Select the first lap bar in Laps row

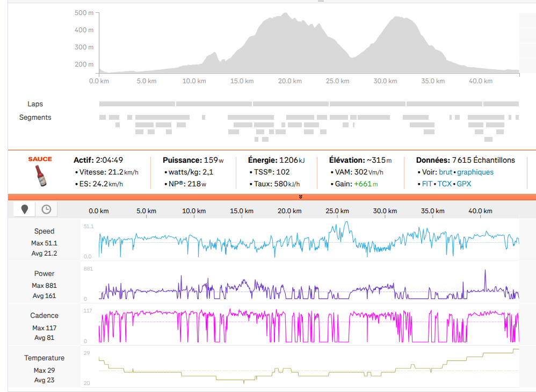(x=137, y=104)
